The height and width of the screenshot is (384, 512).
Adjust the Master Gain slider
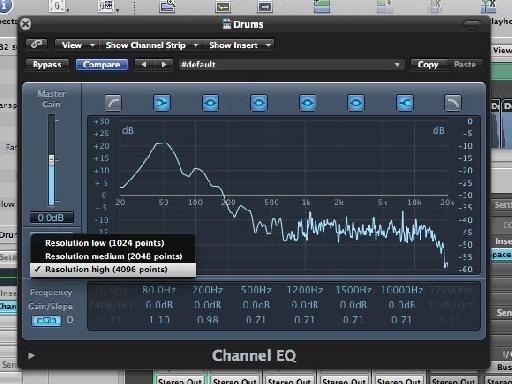coord(51,159)
